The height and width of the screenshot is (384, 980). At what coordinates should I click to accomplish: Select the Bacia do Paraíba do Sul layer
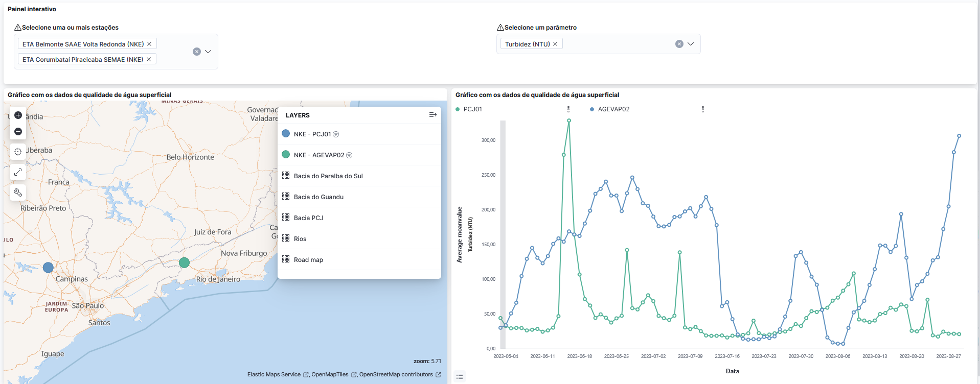pos(328,176)
